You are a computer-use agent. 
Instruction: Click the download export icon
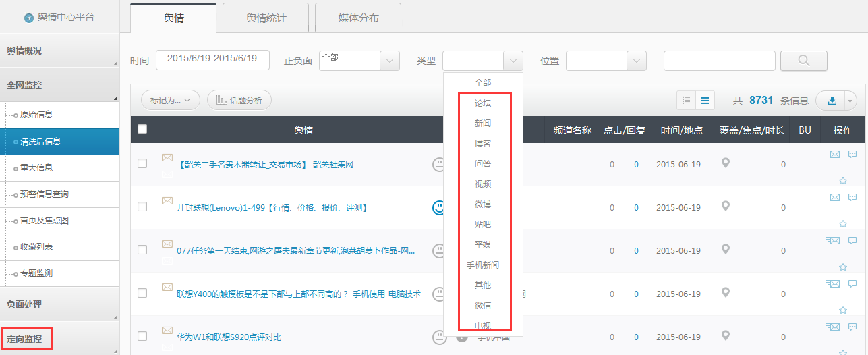tap(832, 101)
